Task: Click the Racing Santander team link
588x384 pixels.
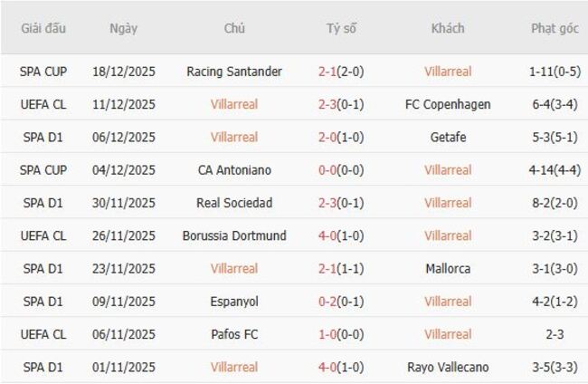Action: [x=234, y=72]
